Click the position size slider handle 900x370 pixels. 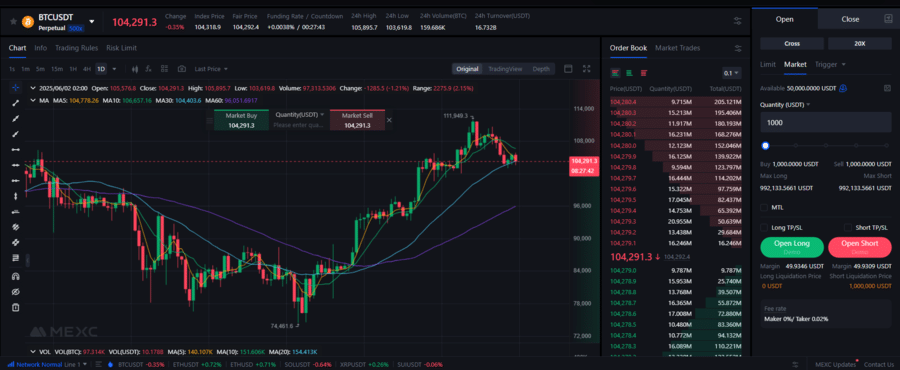[x=765, y=146]
